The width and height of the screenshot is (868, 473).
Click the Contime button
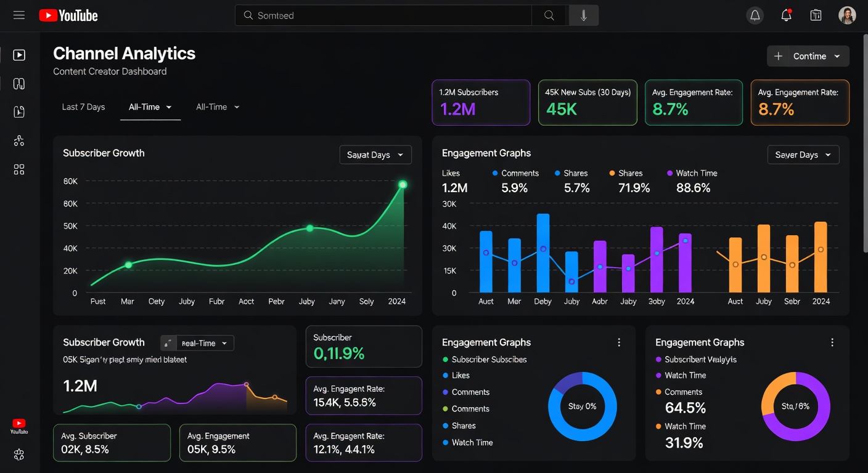pyautogui.click(x=808, y=56)
